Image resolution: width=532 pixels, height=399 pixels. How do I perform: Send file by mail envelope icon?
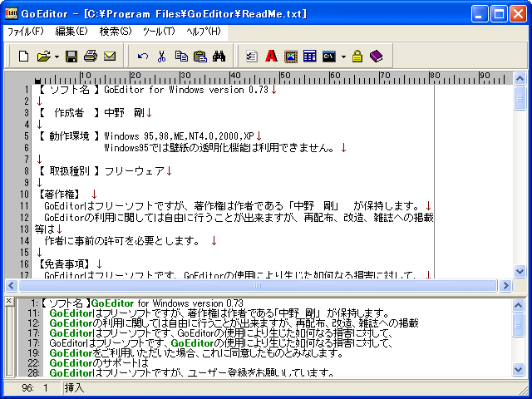point(110,56)
